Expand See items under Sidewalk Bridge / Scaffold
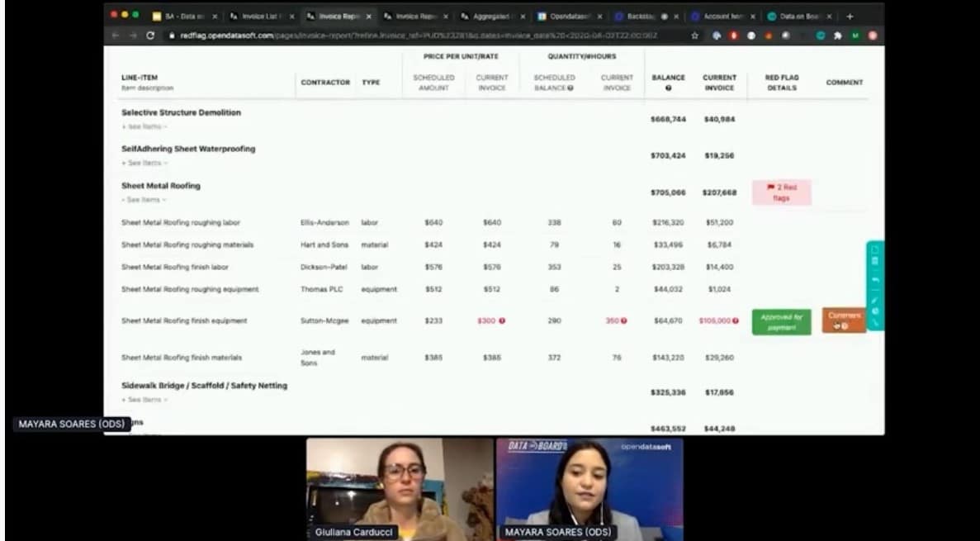The height and width of the screenshot is (541, 980). pyautogui.click(x=144, y=400)
